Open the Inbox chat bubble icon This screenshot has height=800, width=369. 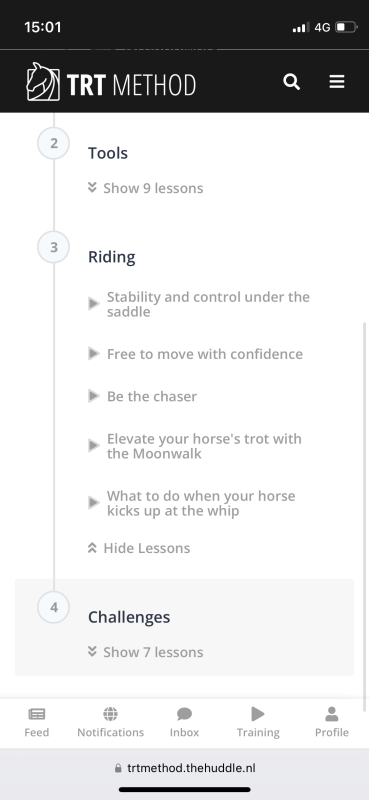click(184, 714)
